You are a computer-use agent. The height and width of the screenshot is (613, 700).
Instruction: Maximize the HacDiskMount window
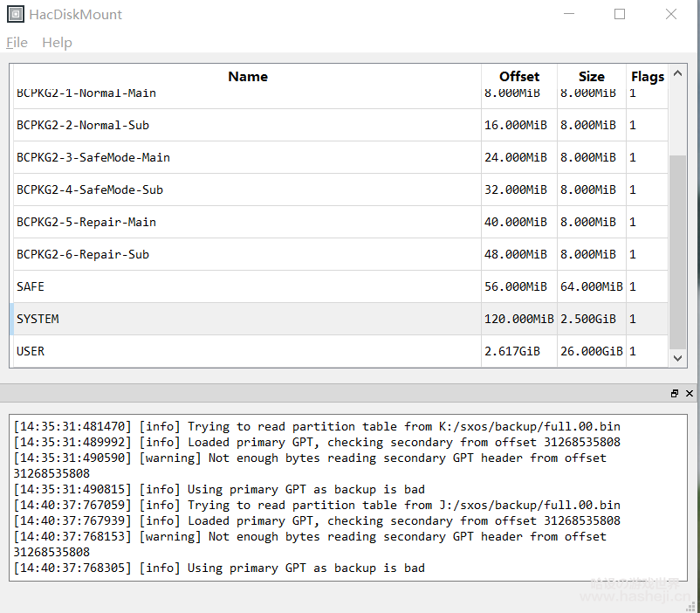coord(620,14)
